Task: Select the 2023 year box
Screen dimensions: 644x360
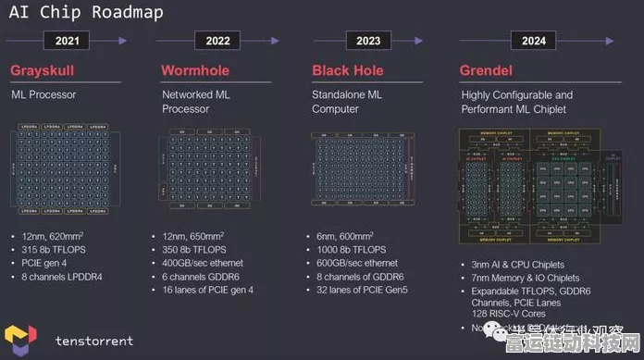Action: [x=368, y=41]
